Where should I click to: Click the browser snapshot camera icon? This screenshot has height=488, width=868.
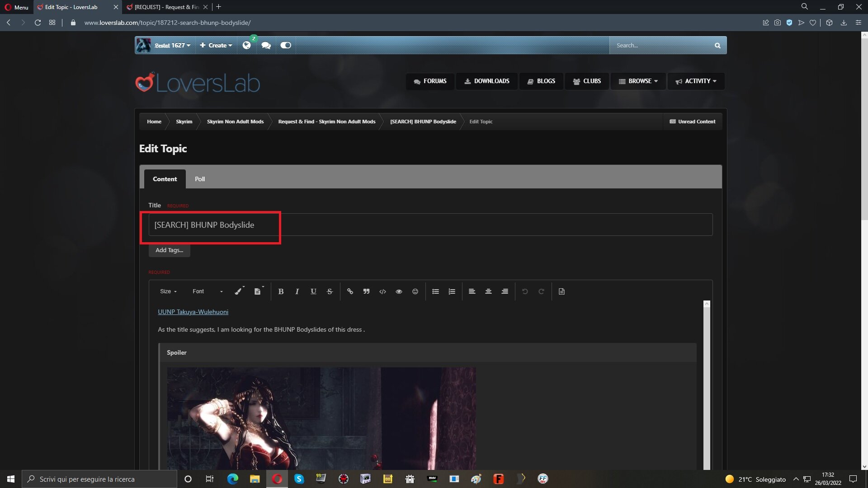(777, 23)
